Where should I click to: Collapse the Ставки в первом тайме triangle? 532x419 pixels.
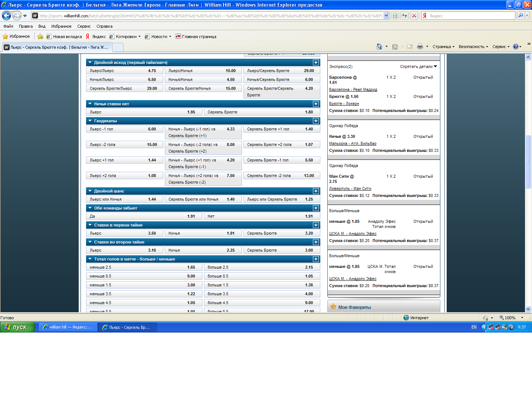[x=90, y=225]
